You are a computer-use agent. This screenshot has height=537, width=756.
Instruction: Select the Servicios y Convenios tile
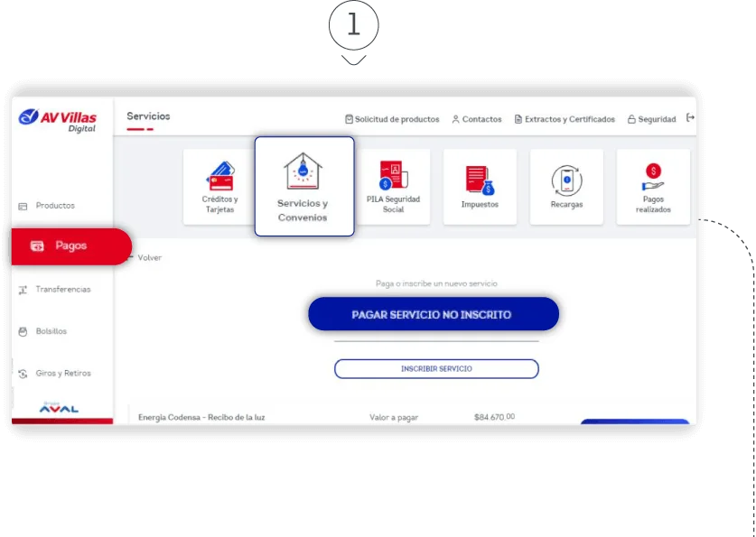(304, 187)
